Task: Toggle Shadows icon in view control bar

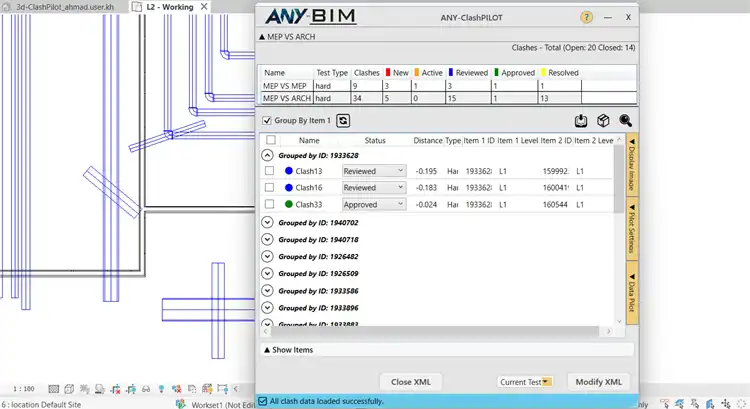Action: coord(99,389)
